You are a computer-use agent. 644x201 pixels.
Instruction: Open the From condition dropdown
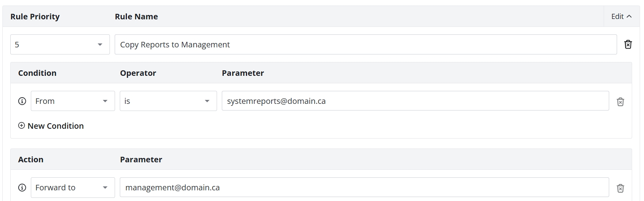73,101
